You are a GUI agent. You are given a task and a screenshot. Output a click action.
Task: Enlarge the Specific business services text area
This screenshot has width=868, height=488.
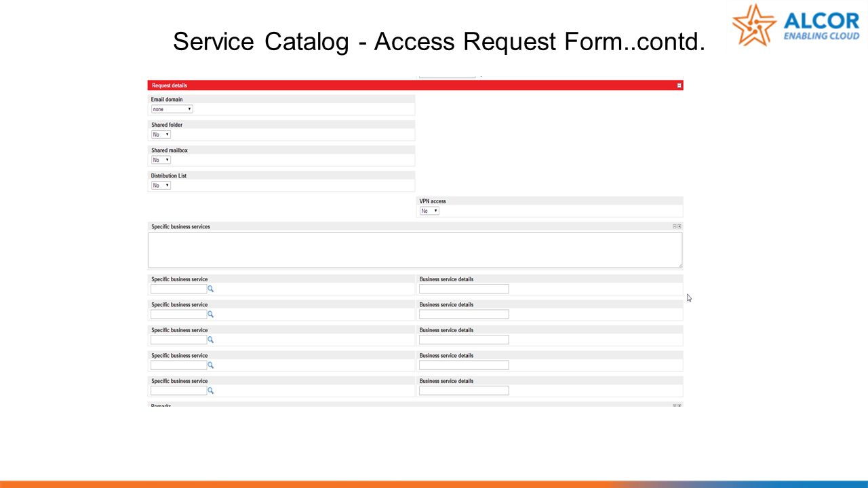(x=679, y=226)
